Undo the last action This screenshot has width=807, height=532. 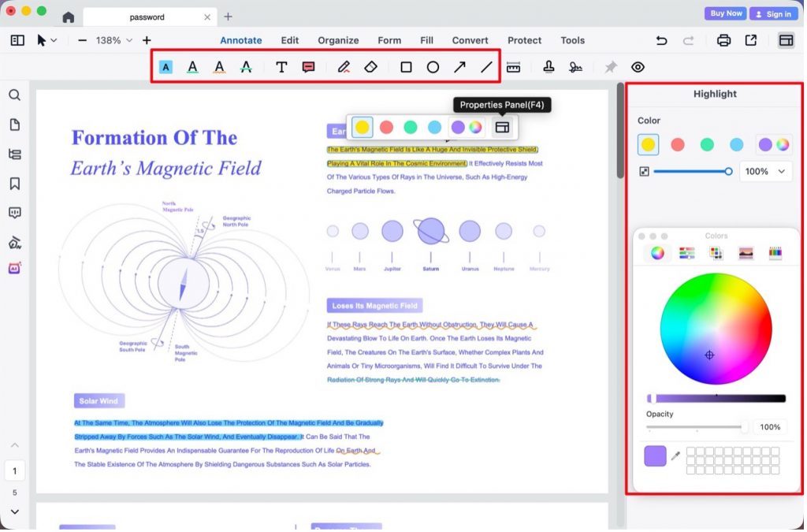point(661,40)
